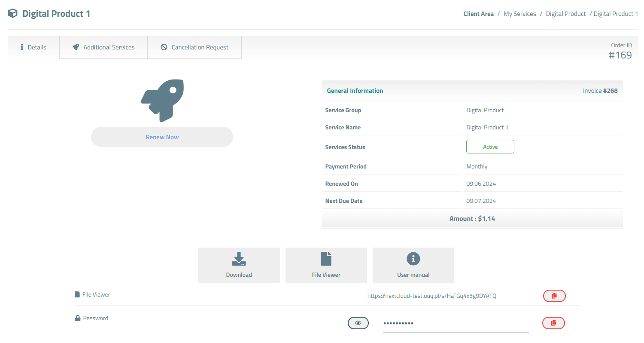Switch to the Details tab
644x343 pixels.
(x=33, y=47)
